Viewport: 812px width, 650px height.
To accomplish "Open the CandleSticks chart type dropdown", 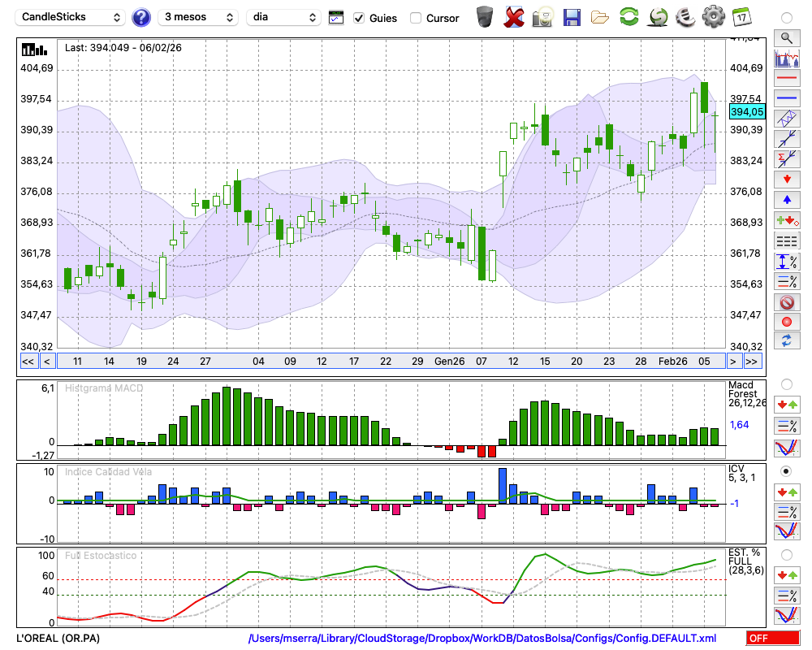I will [71, 17].
